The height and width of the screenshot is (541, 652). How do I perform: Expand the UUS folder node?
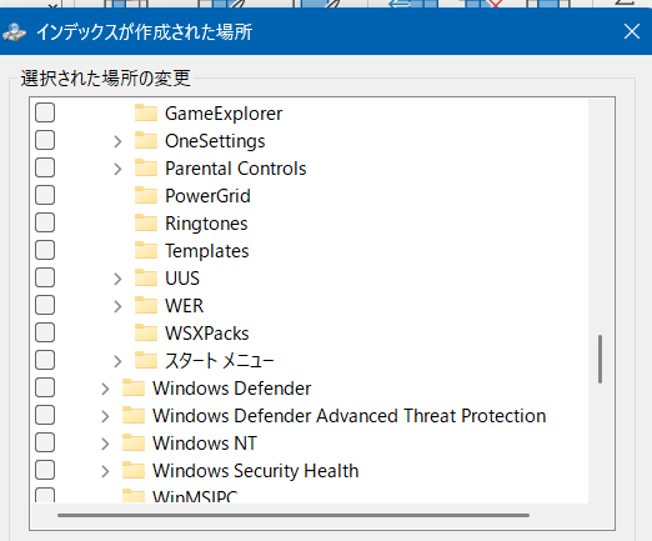point(118,279)
